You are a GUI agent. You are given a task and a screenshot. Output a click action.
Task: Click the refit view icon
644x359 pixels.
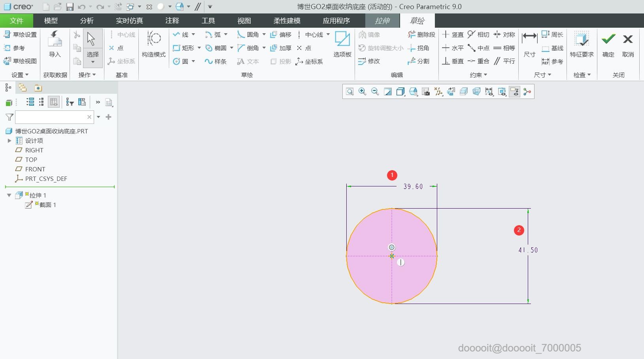pyautogui.click(x=350, y=92)
